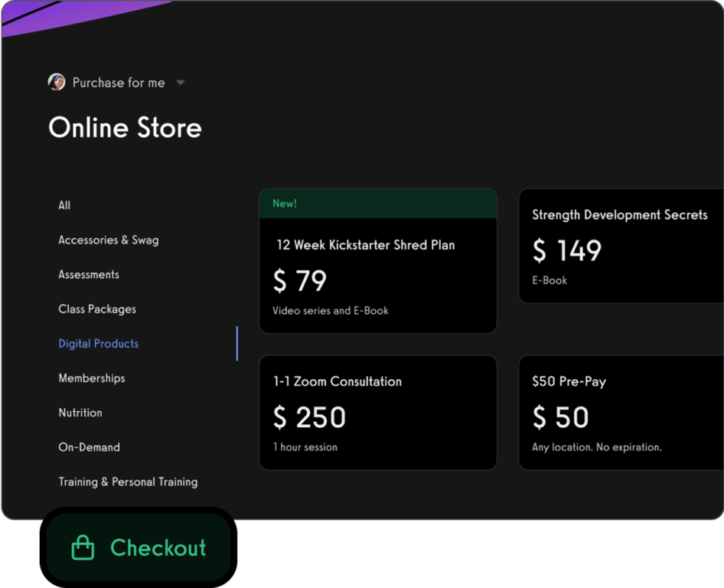
Task: Click the Online Store heading
Action: click(125, 127)
